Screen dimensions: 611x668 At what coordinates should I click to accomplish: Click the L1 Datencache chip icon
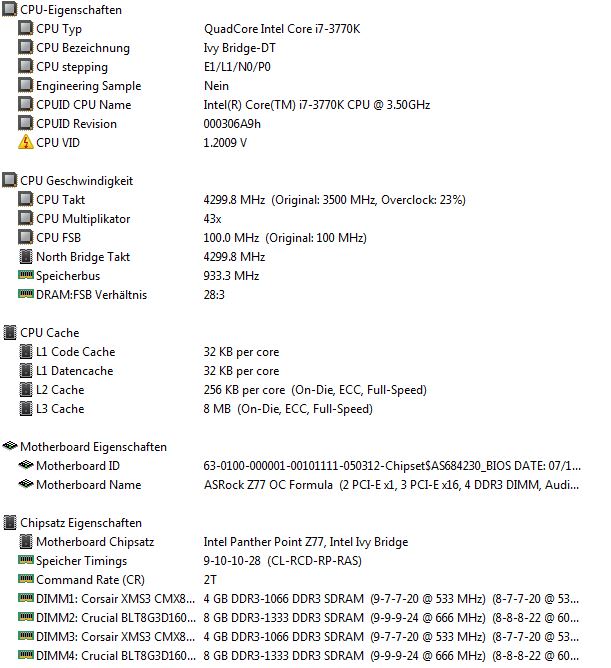[26, 370]
